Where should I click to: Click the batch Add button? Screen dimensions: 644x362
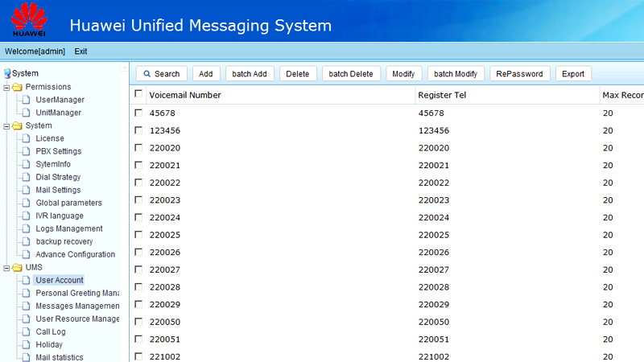(250, 74)
